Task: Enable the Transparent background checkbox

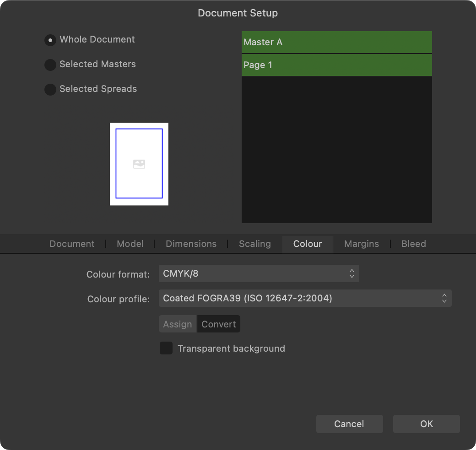Action: [x=166, y=348]
